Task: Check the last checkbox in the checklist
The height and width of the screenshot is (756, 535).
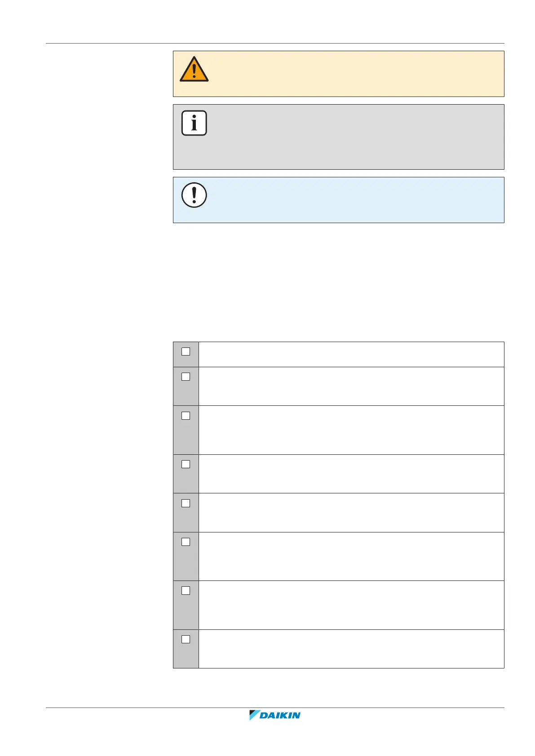Action: [x=186, y=639]
